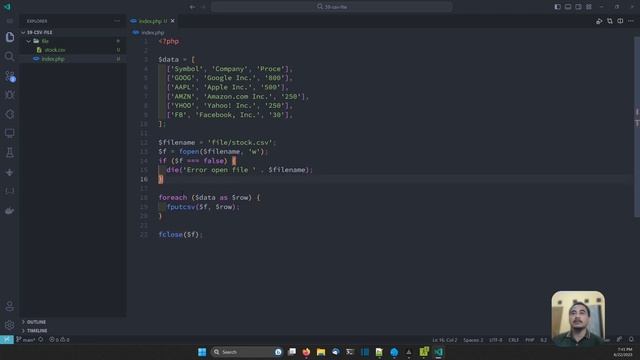The height and width of the screenshot is (360, 640).
Task: Open errors and warnings count in status bar
Action: [x=59, y=340]
